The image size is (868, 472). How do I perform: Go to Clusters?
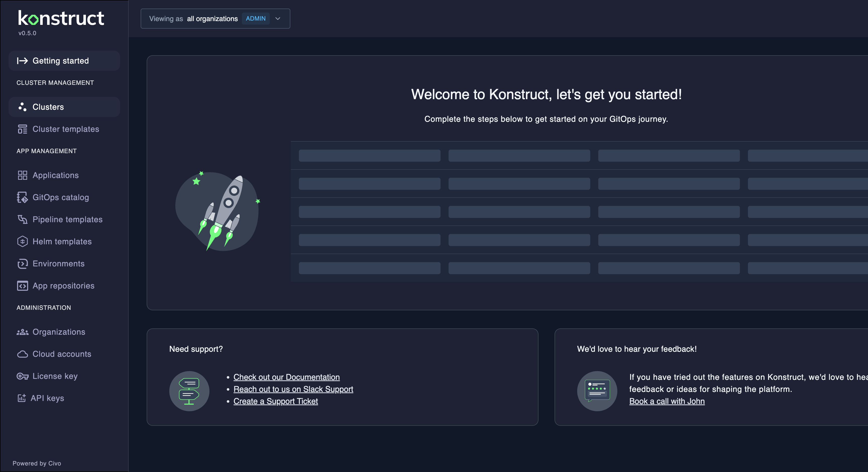coord(64,107)
